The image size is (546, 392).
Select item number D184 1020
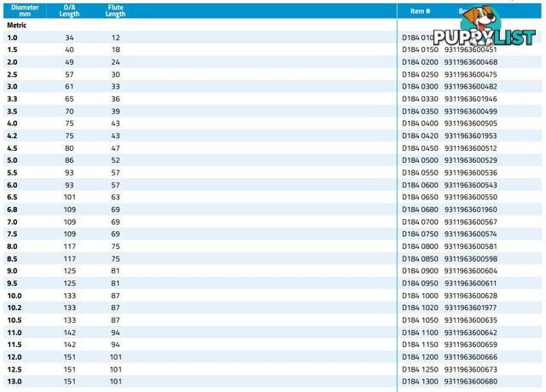(x=420, y=308)
